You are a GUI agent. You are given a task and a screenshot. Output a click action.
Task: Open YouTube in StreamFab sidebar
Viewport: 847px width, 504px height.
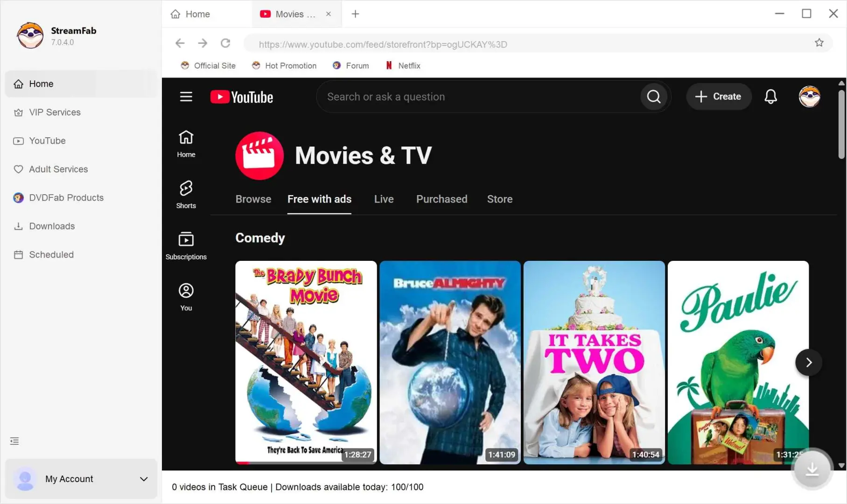point(81,141)
